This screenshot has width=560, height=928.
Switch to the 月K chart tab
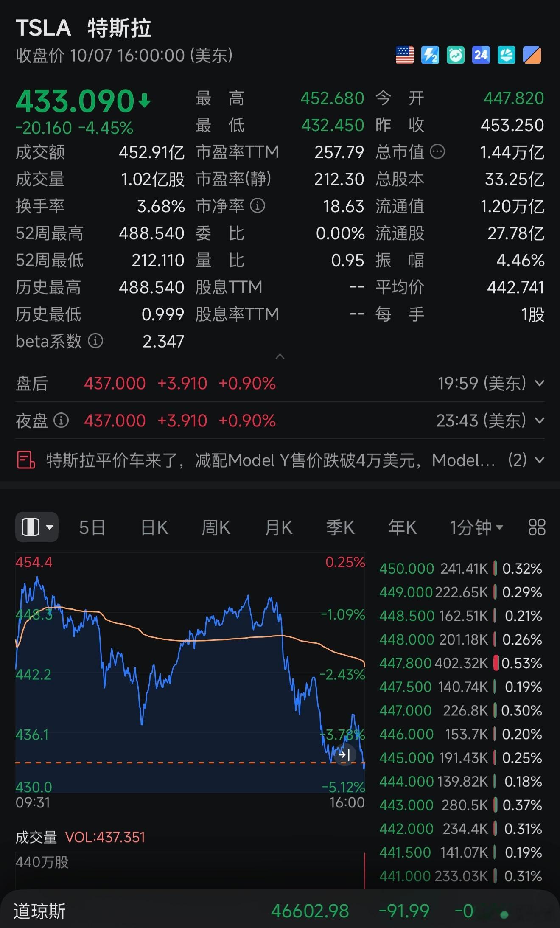pos(278,527)
